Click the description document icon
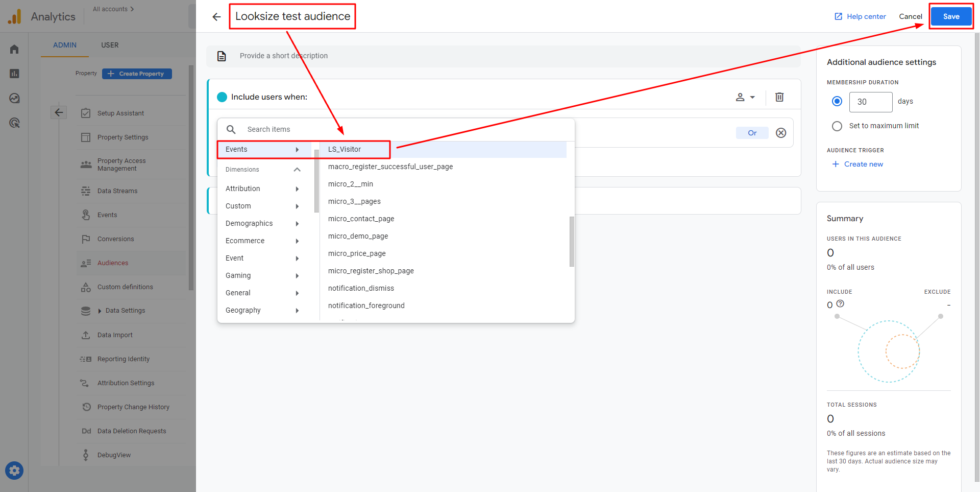This screenshot has height=492, width=980. (x=222, y=56)
